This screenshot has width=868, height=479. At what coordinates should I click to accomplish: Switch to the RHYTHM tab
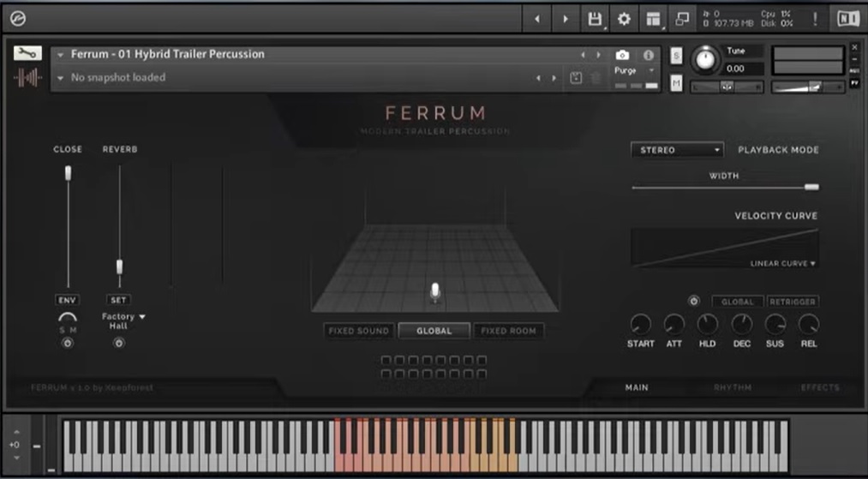tap(733, 387)
